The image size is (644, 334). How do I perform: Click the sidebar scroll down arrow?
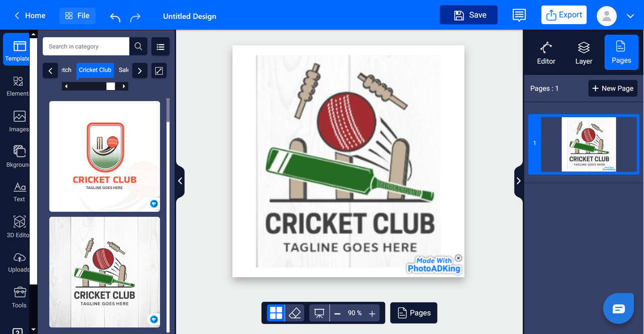coord(34,330)
